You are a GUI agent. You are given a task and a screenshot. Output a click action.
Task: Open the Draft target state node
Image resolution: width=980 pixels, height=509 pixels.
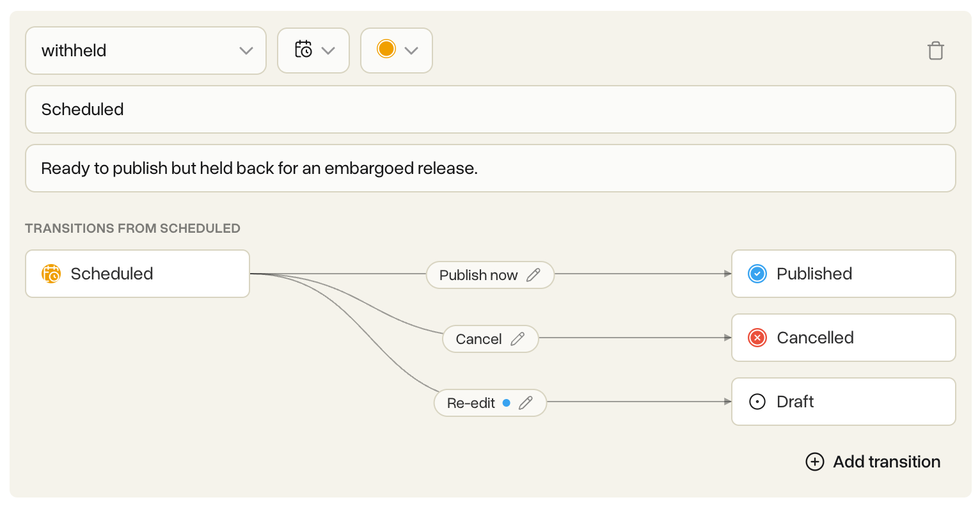pos(843,402)
